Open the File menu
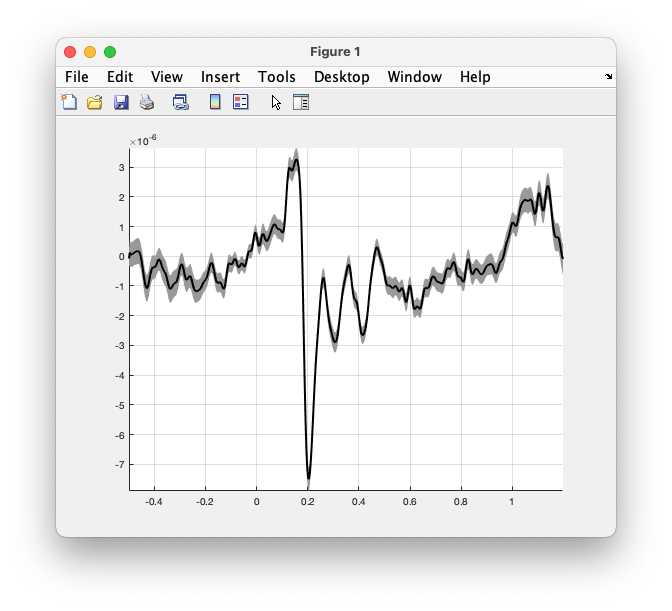Viewport: 672px width, 611px height. [77, 77]
